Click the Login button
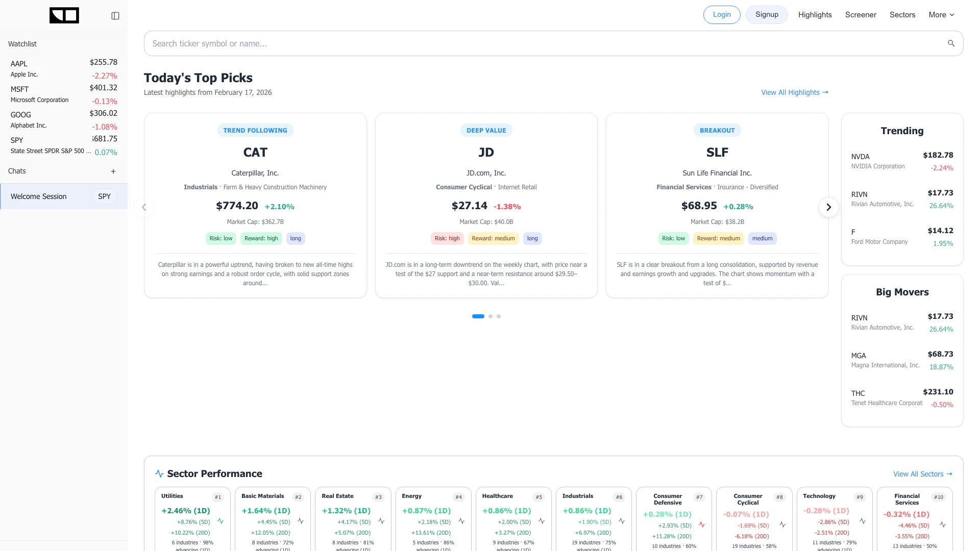The width and height of the screenshot is (980, 551). tap(721, 15)
